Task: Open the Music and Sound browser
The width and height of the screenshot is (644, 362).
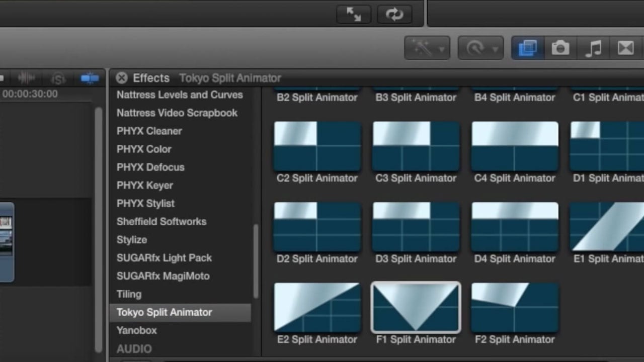Action: tap(593, 48)
